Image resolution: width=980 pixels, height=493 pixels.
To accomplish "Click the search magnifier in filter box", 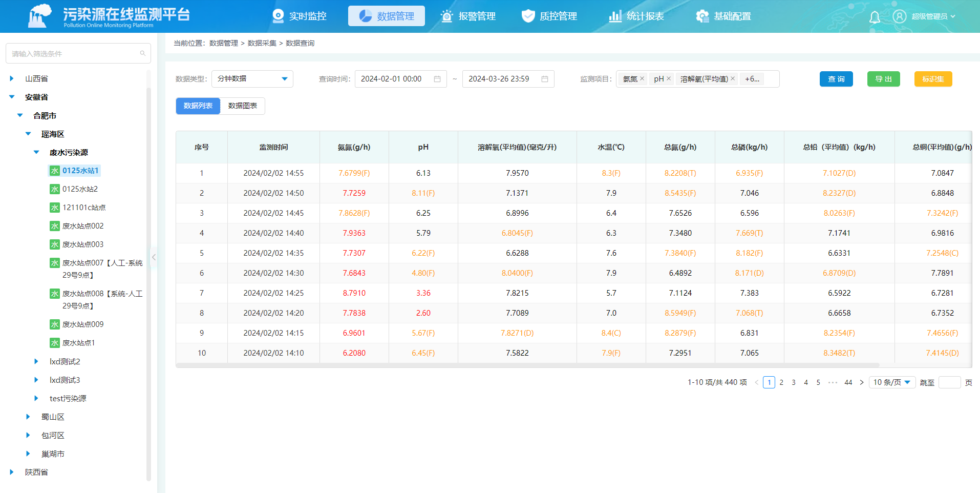I will (x=142, y=53).
